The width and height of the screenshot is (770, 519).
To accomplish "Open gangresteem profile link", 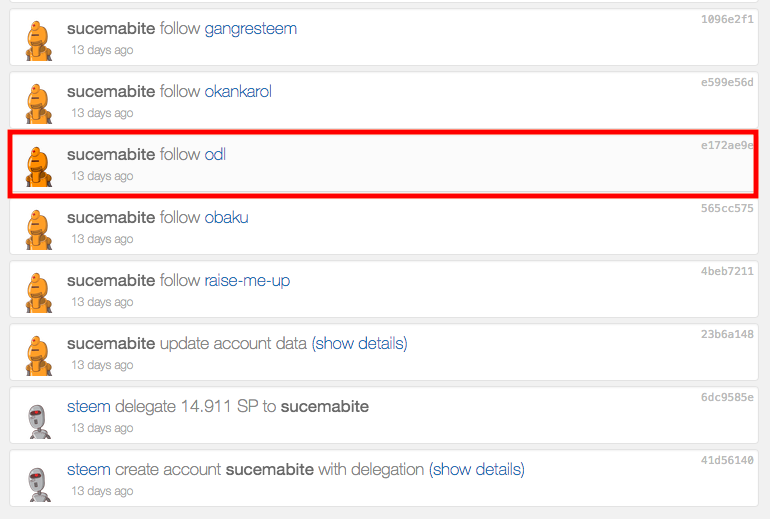I will tap(250, 29).
